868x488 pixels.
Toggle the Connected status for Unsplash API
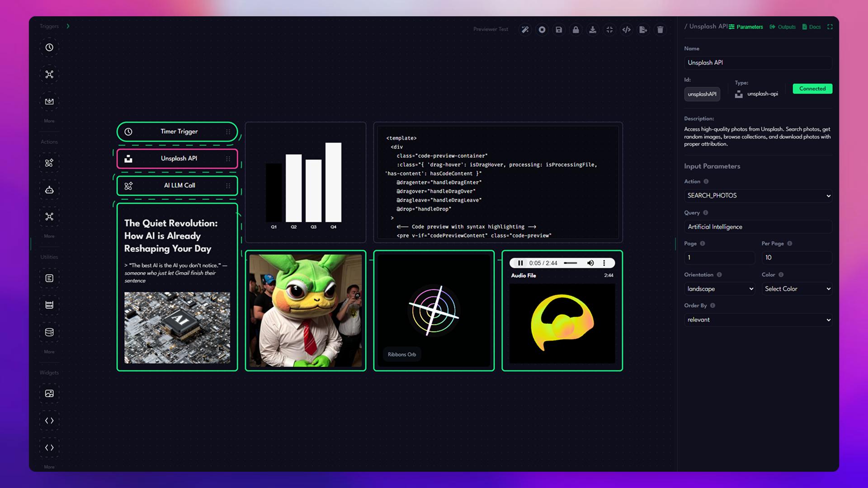(812, 89)
